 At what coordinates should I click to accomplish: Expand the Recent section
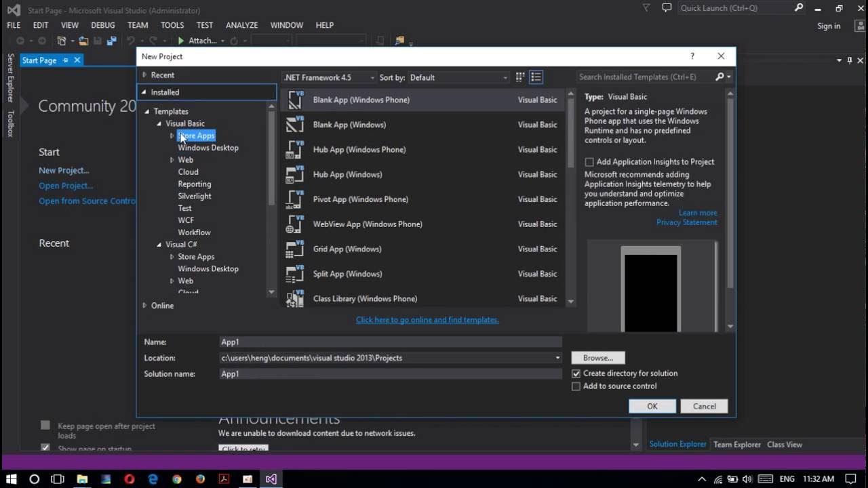point(144,75)
